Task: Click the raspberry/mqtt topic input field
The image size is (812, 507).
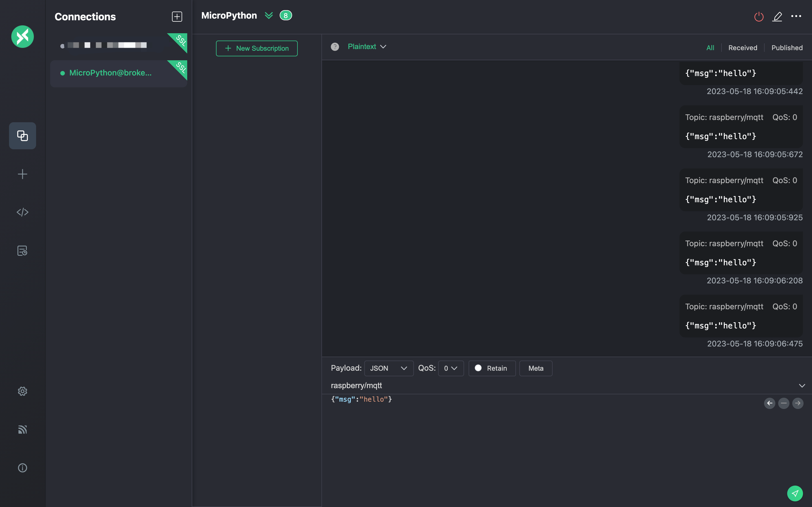Action: pos(537,386)
